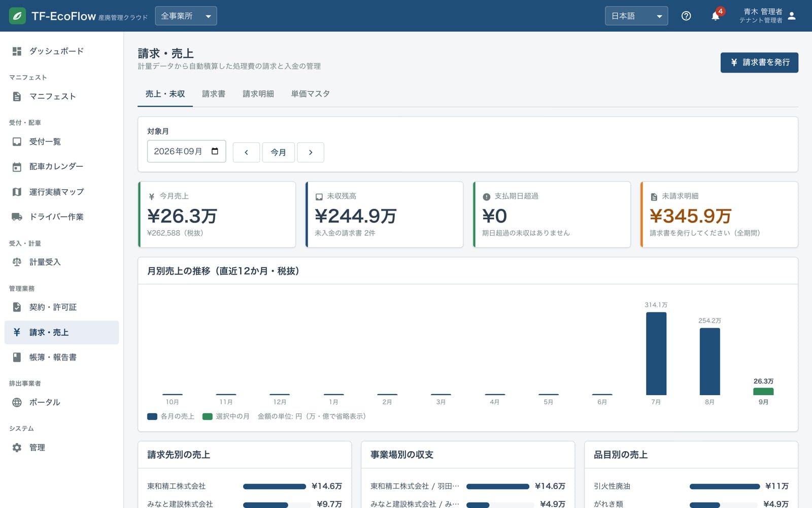Open 帳簿・報告書 in the sidebar
This screenshot has height=508, width=812.
point(61,357)
